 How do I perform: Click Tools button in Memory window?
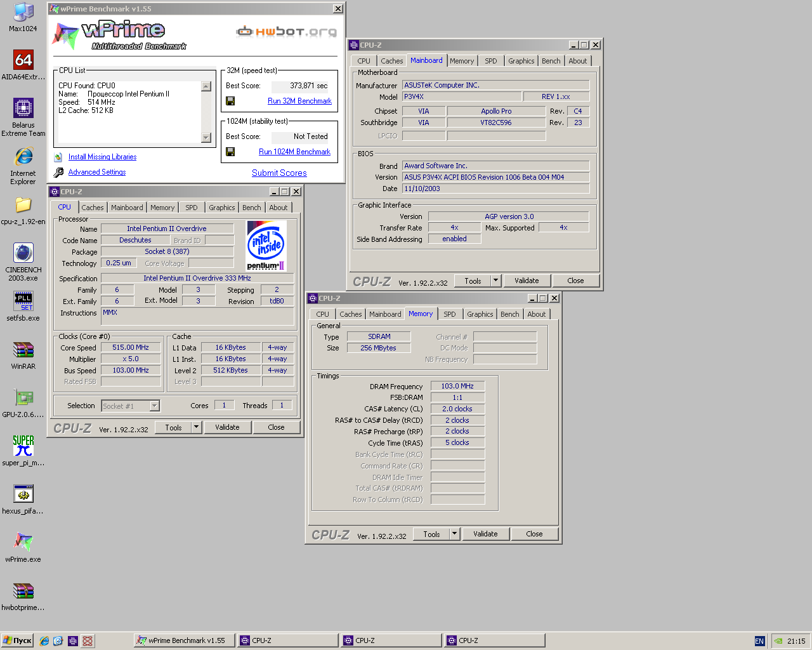pos(431,534)
